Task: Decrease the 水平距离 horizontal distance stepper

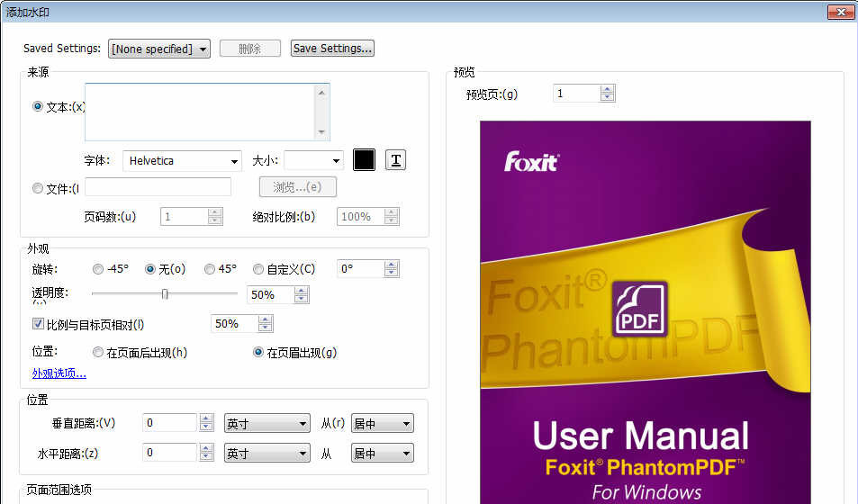Action: pyautogui.click(x=206, y=456)
